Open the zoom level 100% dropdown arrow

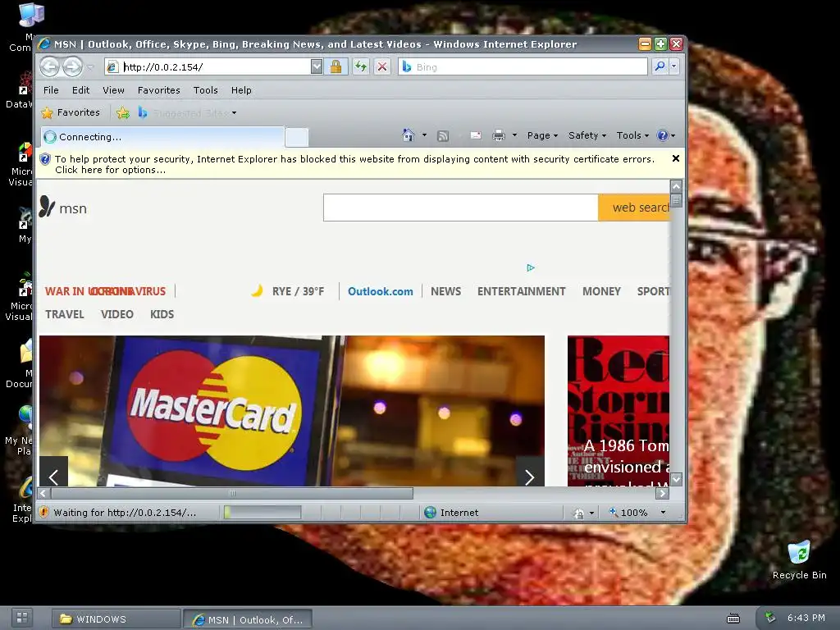[x=663, y=513]
